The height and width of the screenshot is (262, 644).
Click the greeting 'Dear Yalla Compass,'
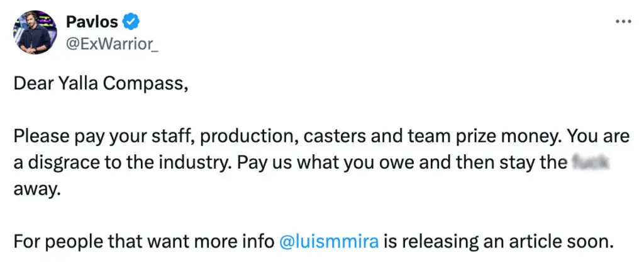[101, 84]
